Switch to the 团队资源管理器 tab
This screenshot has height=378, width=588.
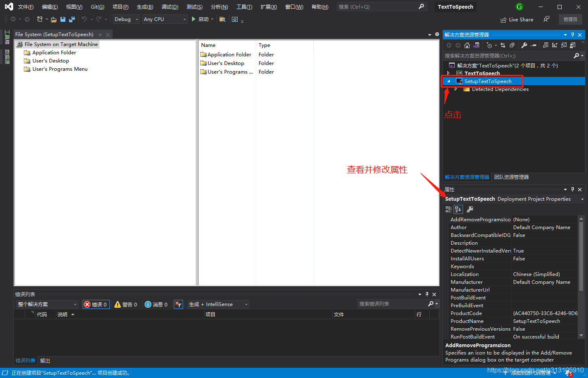point(512,177)
